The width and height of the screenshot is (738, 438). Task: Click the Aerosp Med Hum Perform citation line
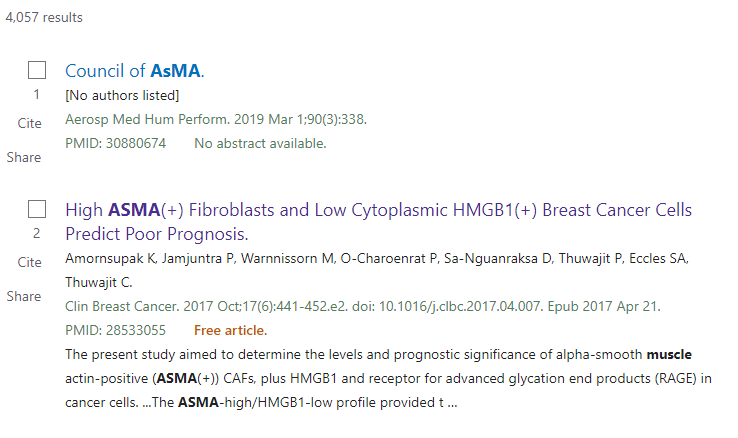pos(216,119)
